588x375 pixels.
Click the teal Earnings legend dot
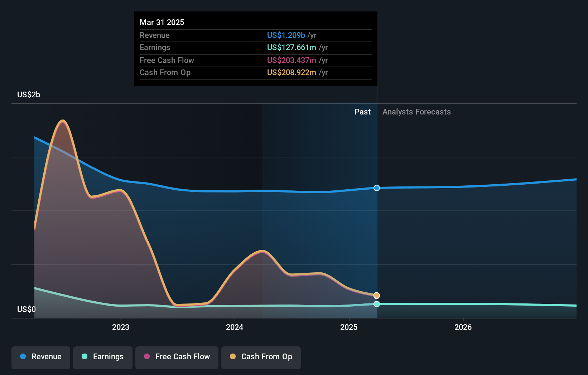[x=85, y=356]
